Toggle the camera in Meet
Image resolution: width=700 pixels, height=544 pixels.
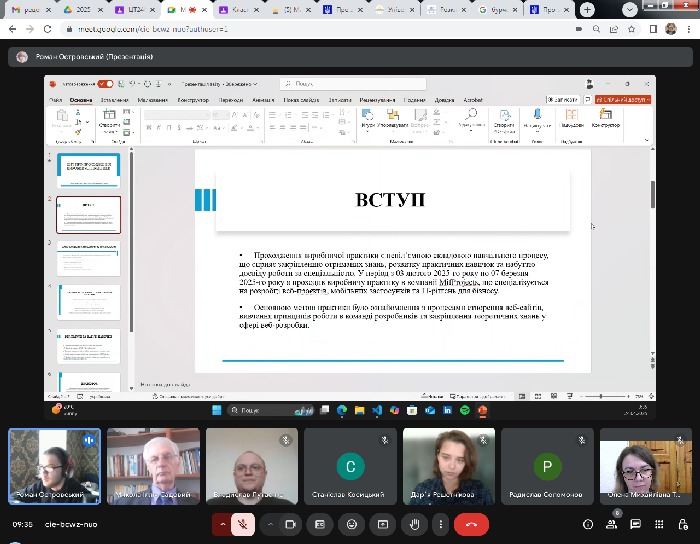[291, 524]
